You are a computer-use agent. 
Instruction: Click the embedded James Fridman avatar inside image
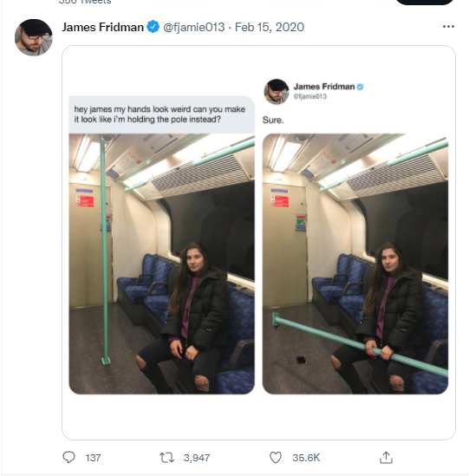pyautogui.click(x=277, y=92)
